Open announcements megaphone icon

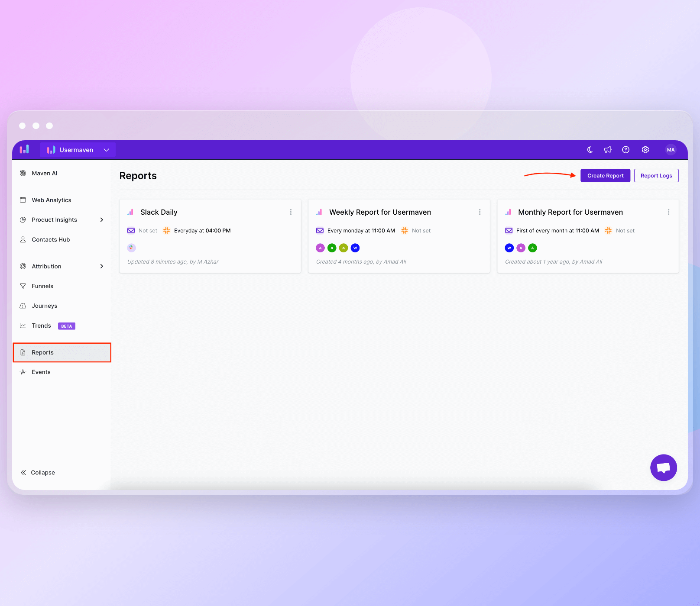(608, 150)
